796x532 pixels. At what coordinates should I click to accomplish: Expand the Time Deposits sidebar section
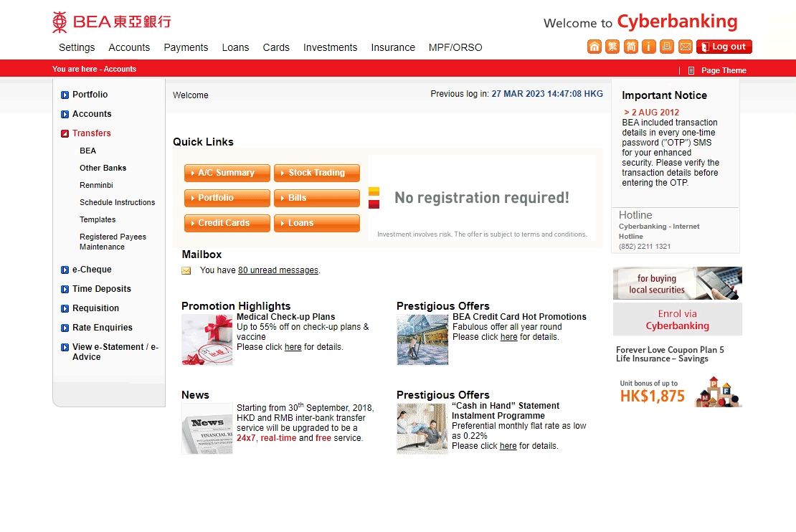(65, 290)
